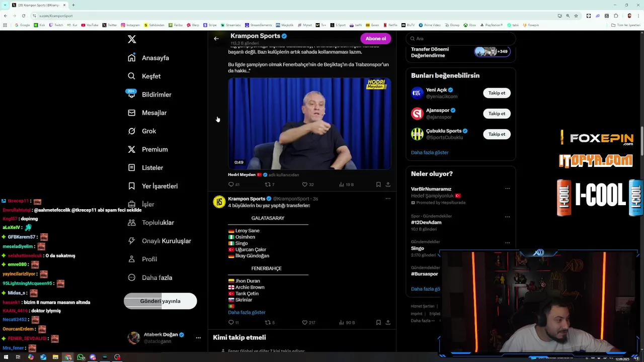Screen dimensions: 644x362
Task: Open Anasayfa home in sidebar
Action: pyautogui.click(x=148, y=58)
